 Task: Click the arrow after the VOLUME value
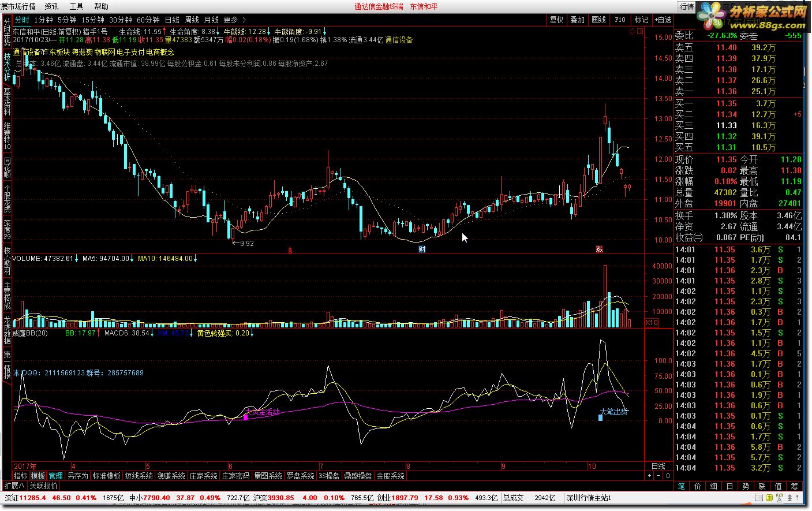76,259
